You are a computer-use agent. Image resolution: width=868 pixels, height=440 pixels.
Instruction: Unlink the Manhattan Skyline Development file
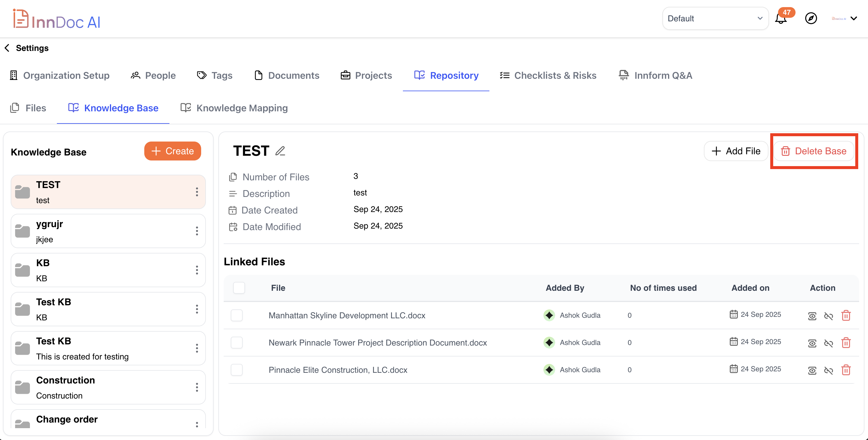pos(829,316)
